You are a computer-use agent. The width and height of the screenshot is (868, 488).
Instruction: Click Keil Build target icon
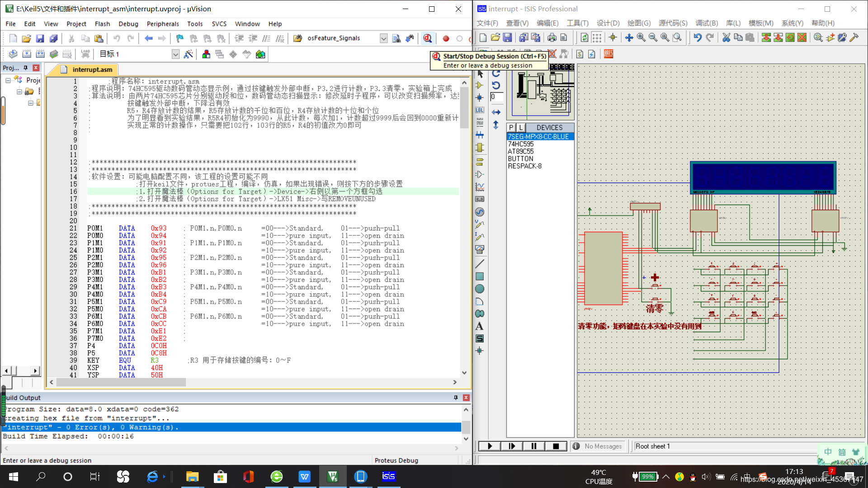(27, 54)
